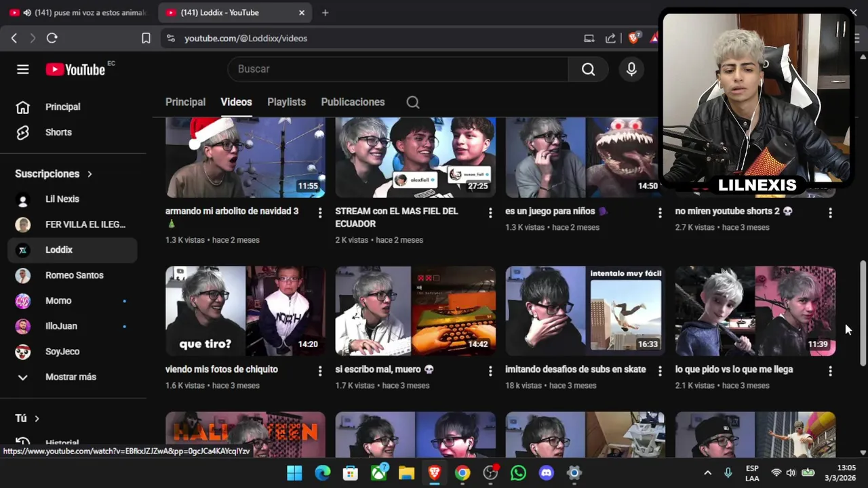Play skate challenge thumbnail 16:33
Screen dimensions: 868x488
(x=585, y=311)
